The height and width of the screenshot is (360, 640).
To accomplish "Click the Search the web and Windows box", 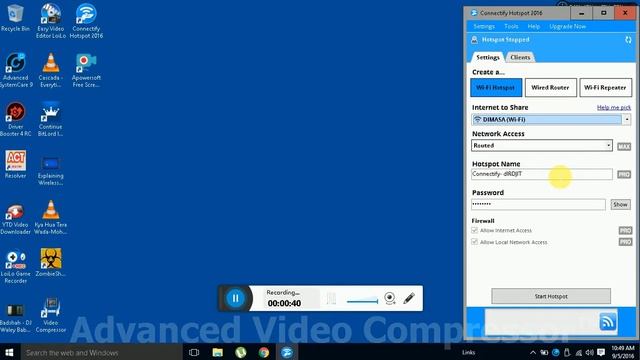I will pos(102,352).
